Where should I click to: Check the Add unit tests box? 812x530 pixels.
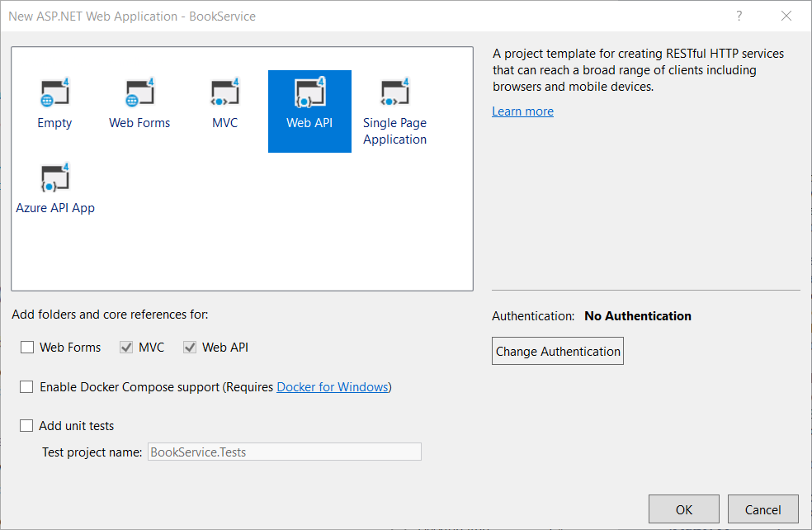(26, 425)
